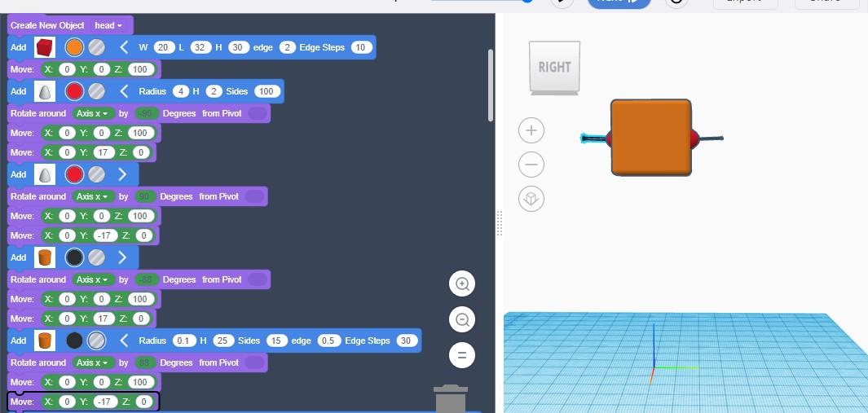Click the L value 32 field
Image resolution: width=868 pixels, height=413 pixels.
[200, 47]
